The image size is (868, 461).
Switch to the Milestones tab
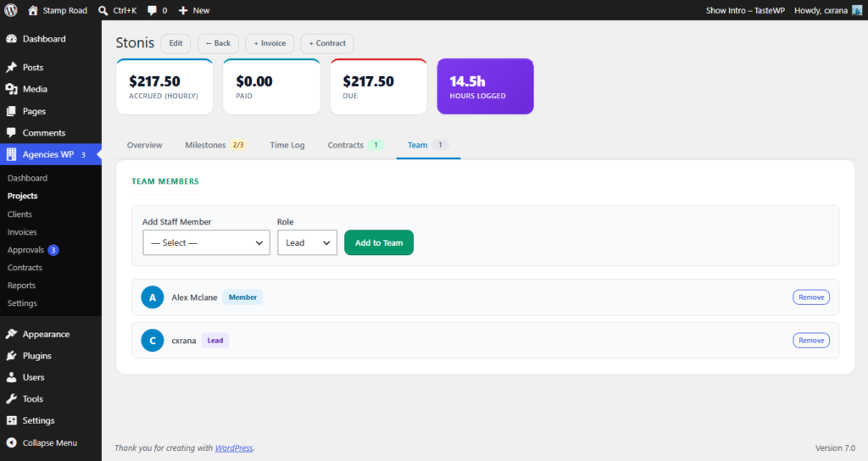pyautogui.click(x=214, y=145)
